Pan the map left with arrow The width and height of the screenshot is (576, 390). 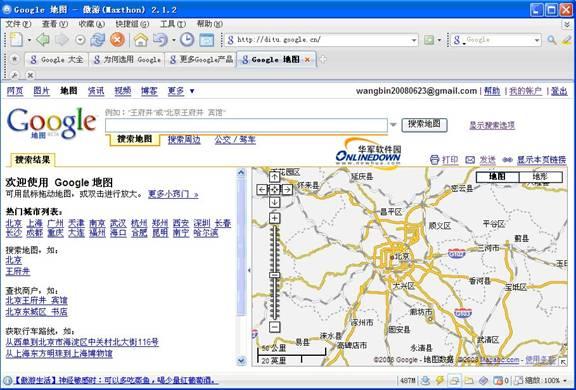262,189
